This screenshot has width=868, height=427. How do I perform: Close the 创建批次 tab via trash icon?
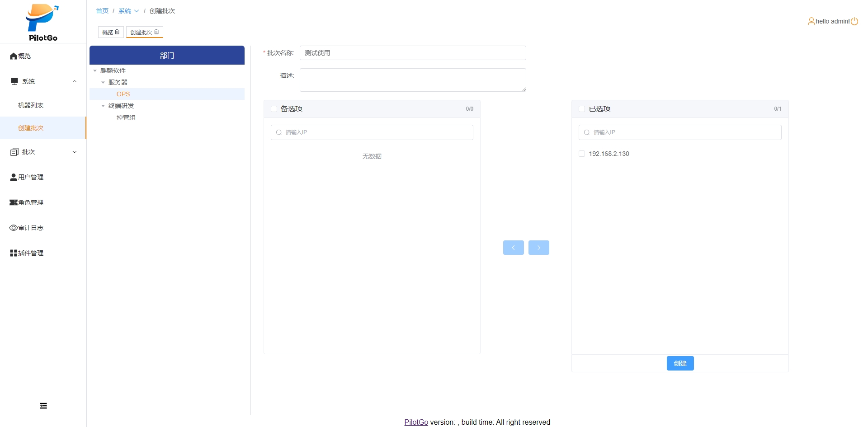coord(157,32)
